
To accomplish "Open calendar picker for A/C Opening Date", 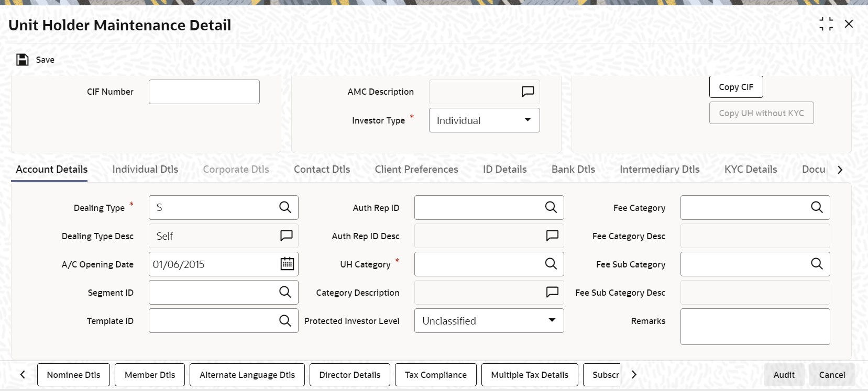I will 287,264.
